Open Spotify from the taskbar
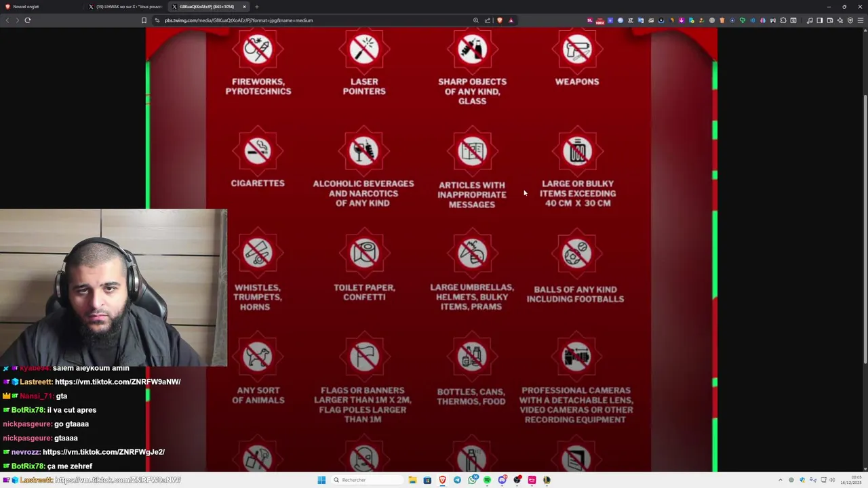868x488 pixels. click(487, 480)
